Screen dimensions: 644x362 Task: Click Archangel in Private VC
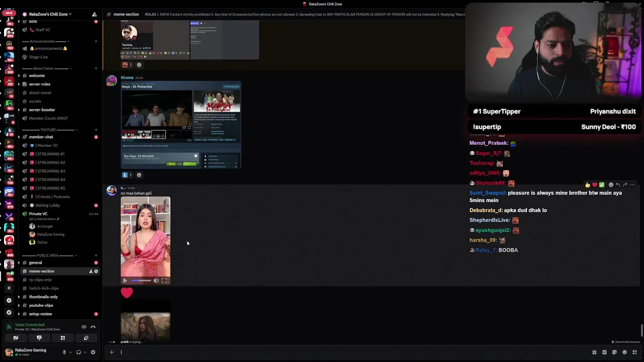[44, 226]
